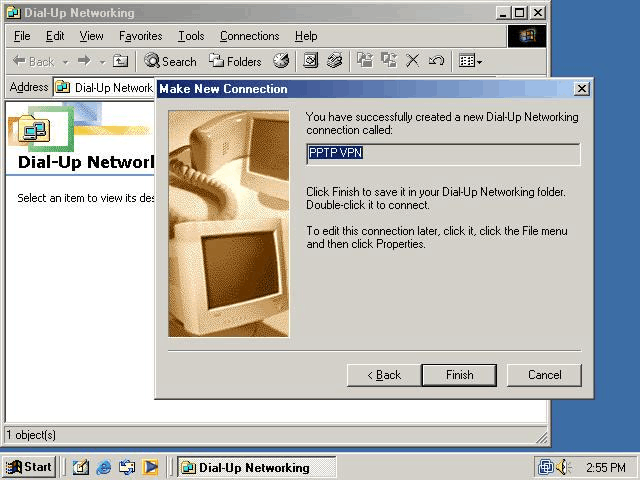Screen dimensions: 640x480
Task: Click the Up folder toolbar icon
Action: (120, 61)
